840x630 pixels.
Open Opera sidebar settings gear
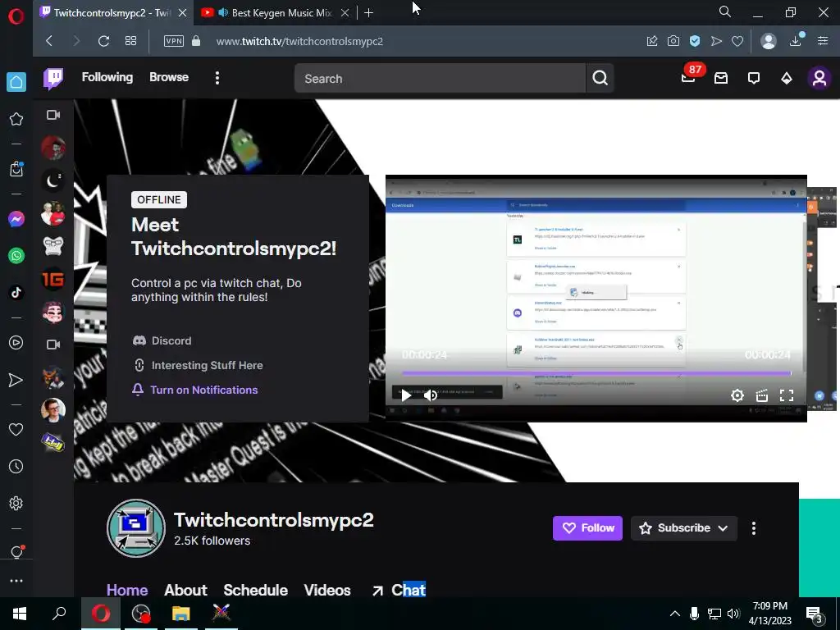(16, 503)
